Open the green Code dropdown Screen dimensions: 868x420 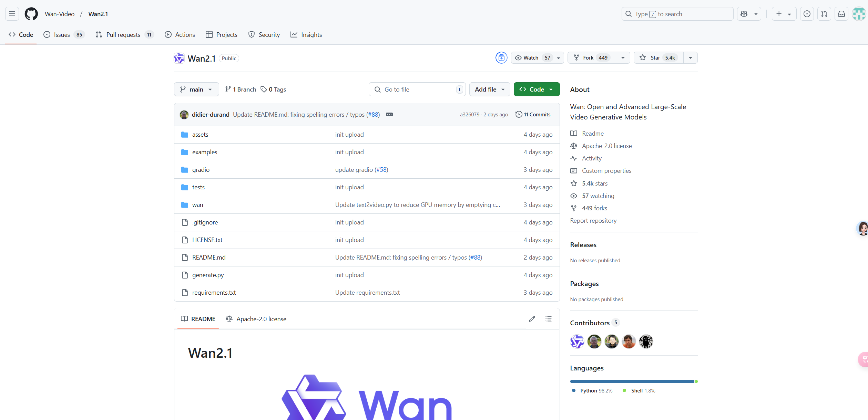click(x=536, y=90)
